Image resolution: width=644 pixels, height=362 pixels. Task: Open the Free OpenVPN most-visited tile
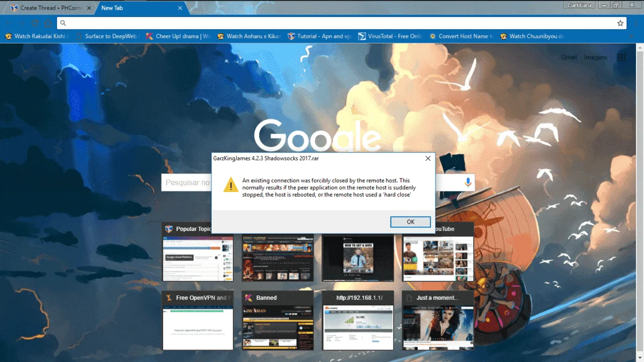(197, 321)
